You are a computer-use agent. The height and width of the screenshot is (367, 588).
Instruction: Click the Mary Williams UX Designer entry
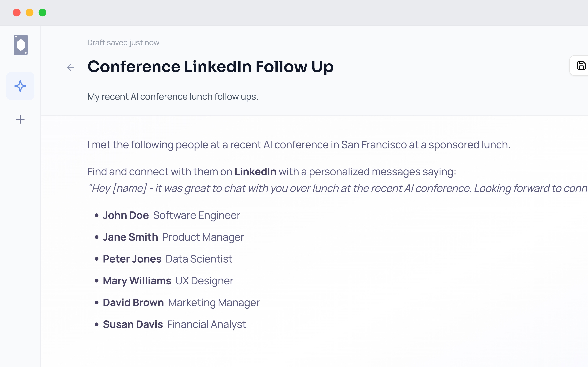[168, 281]
